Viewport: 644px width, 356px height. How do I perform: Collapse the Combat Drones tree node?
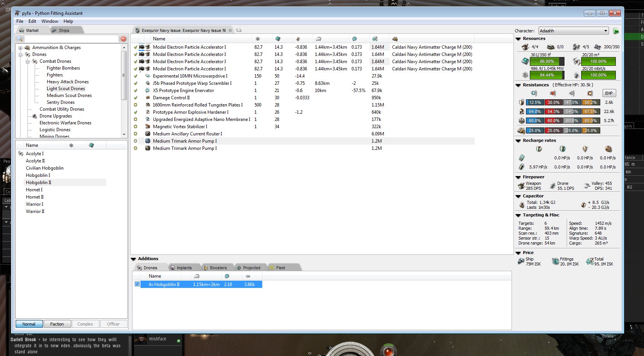coord(28,61)
